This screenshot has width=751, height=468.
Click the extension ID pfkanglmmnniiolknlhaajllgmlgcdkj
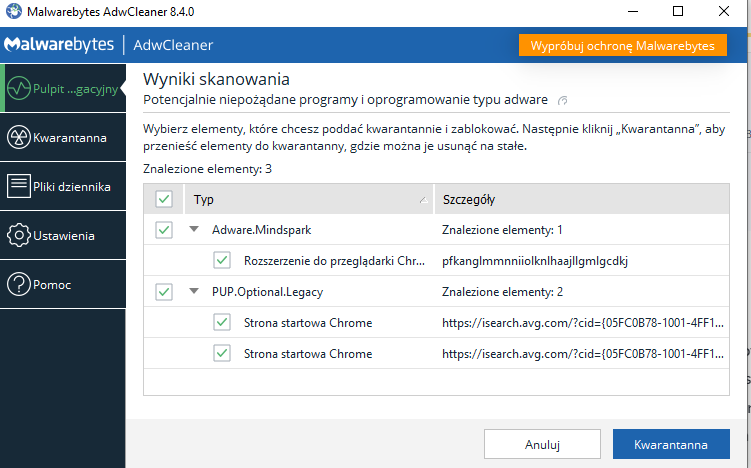[x=535, y=261]
